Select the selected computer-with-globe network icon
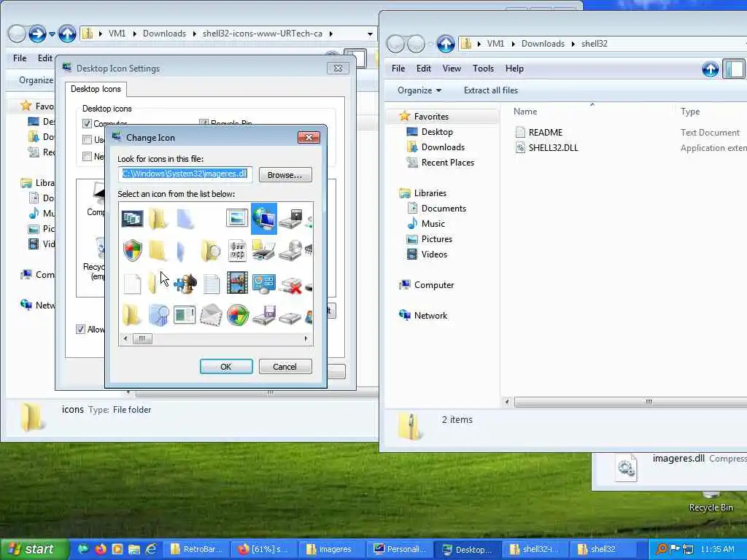Viewport: 747px width, 560px height. coord(264,219)
